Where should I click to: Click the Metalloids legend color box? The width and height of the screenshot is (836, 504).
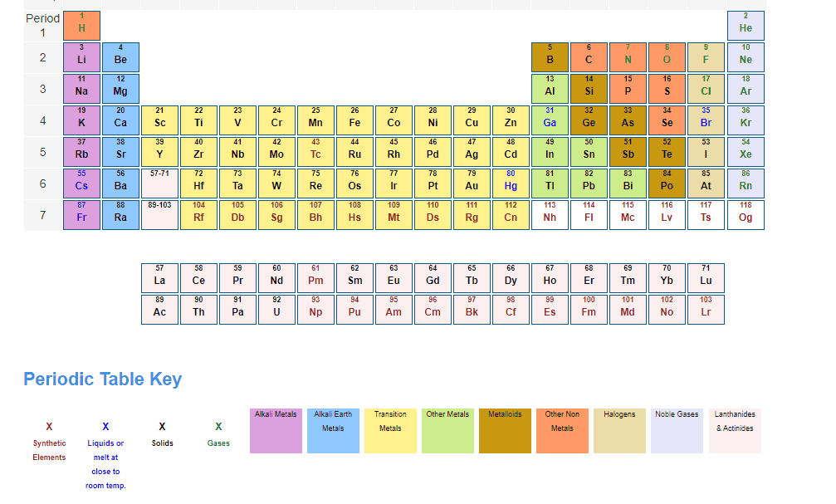coord(505,431)
